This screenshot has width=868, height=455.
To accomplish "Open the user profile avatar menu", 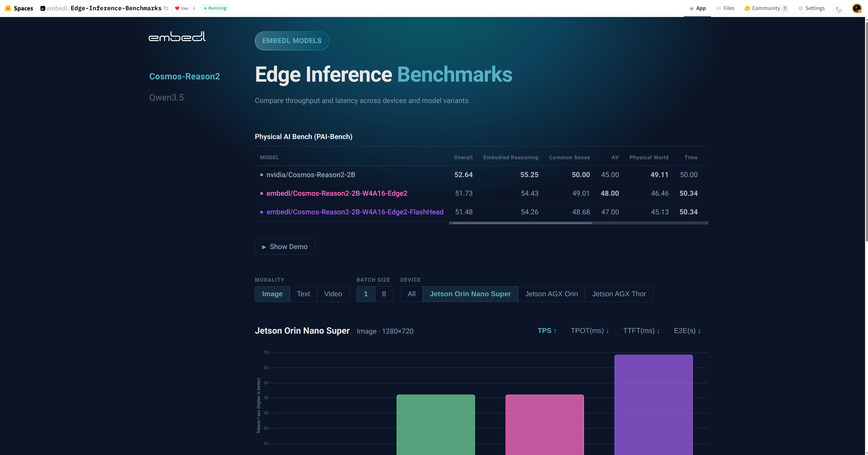I will pos(856,8).
